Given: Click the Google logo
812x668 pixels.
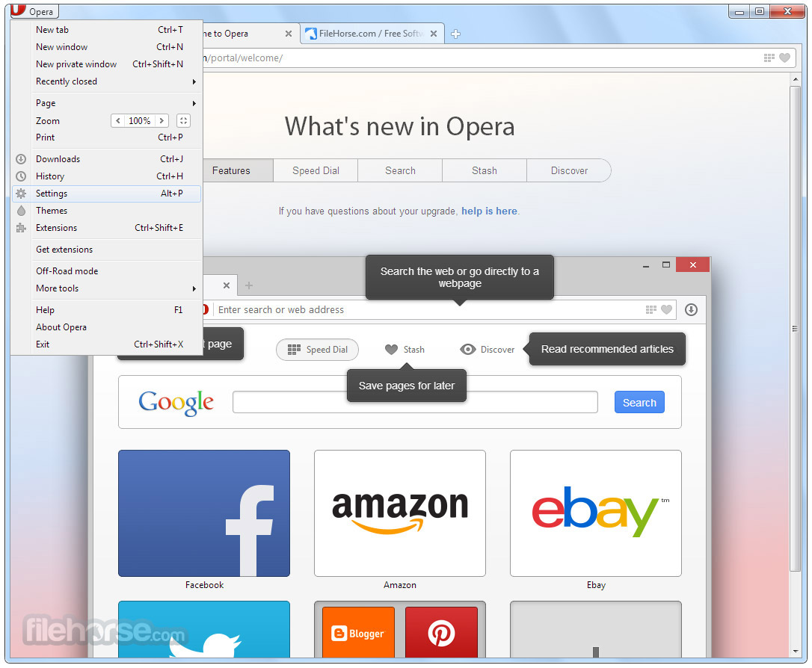Looking at the screenshot, I should 176,403.
